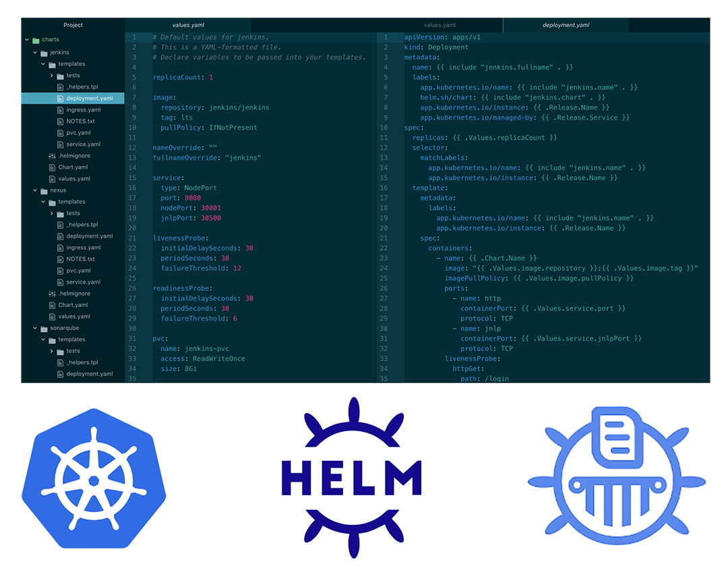
Task: Open deployment.yaml under nexus templates
Action: [x=90, y=236]
